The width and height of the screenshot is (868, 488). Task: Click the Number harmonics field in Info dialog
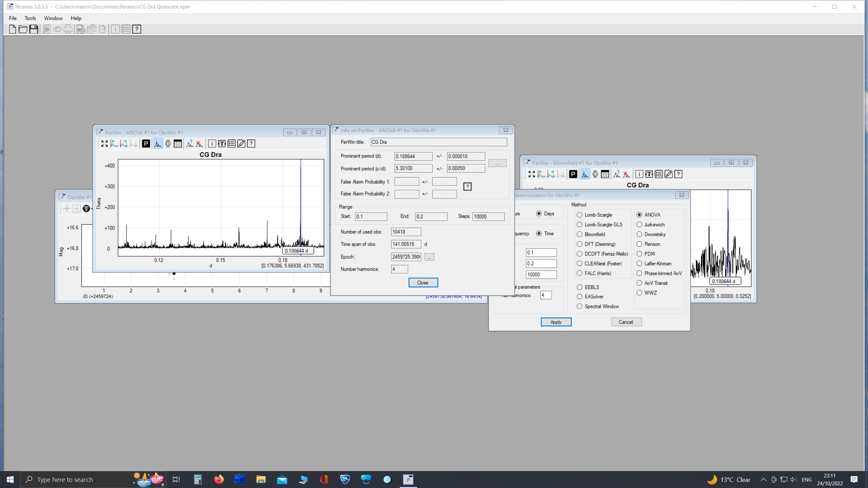click(399, 269)
